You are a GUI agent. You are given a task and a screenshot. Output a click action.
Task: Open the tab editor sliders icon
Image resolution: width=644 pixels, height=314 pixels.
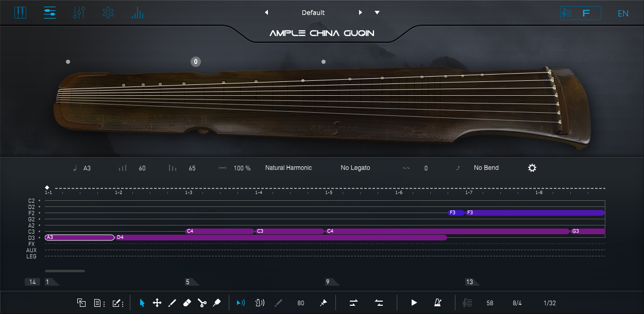point(50,12)
